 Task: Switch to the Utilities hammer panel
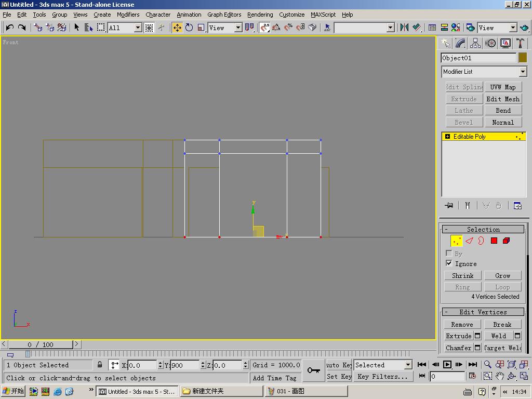pos(520,43)
